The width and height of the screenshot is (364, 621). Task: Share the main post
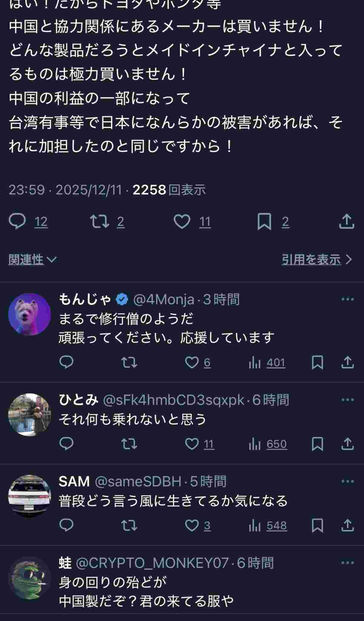pos(346,221)
